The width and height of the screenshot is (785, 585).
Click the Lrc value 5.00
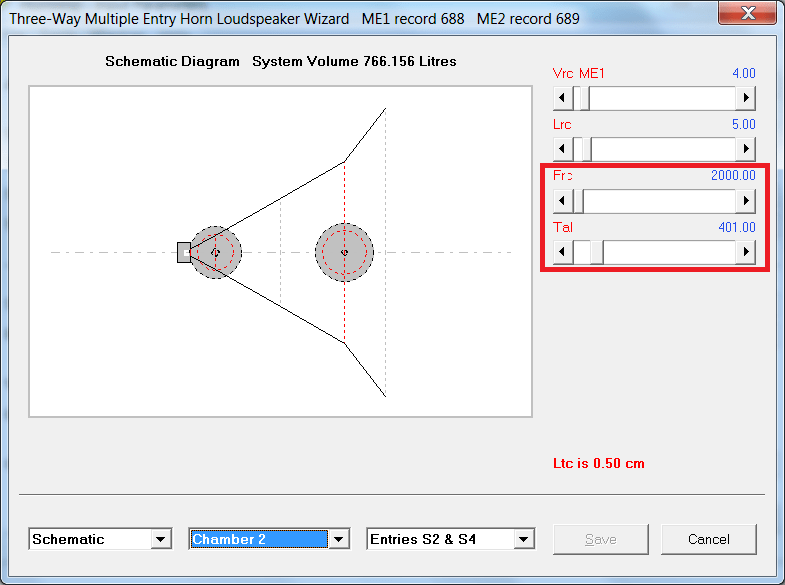743,124
